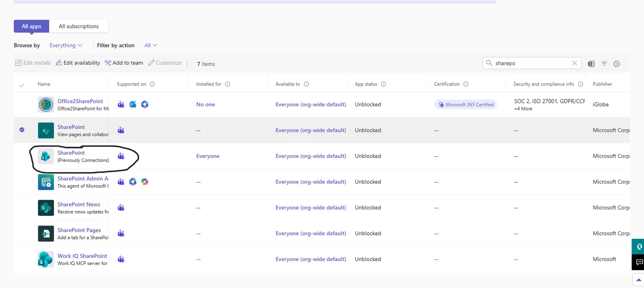Switch to the All subscriptions tab

point(79,26)
